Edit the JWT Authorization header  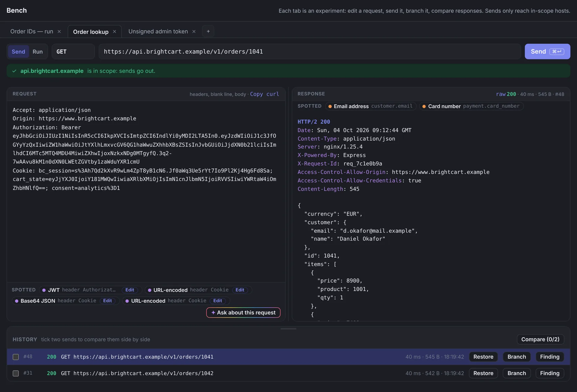pyautogui.click(x=130, y=290)
